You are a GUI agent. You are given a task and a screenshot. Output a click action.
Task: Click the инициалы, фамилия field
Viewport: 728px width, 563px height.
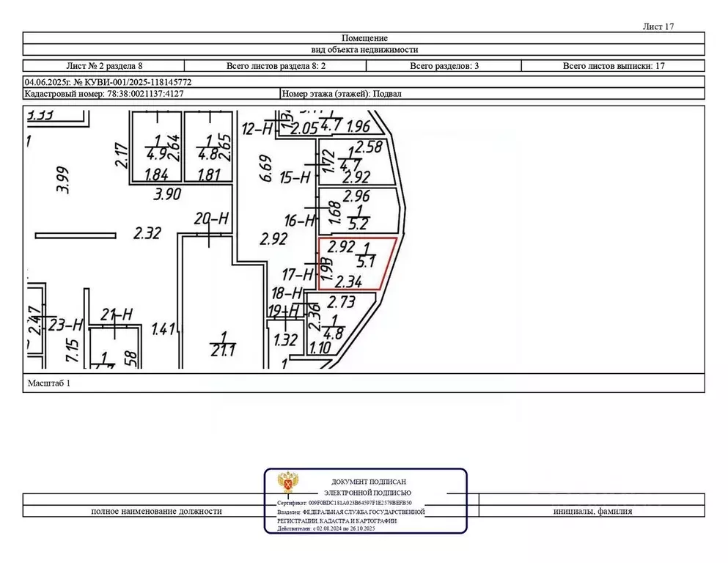(x=592, y=511)
